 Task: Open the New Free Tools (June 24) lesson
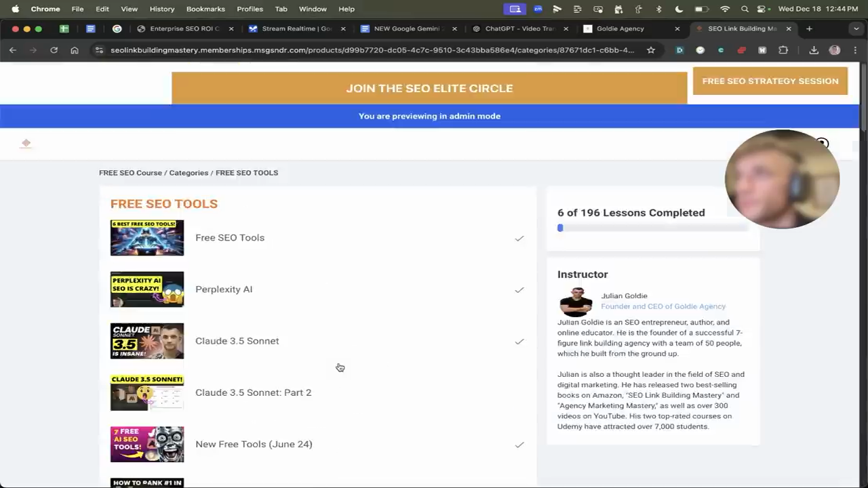[x=254, y=444]
